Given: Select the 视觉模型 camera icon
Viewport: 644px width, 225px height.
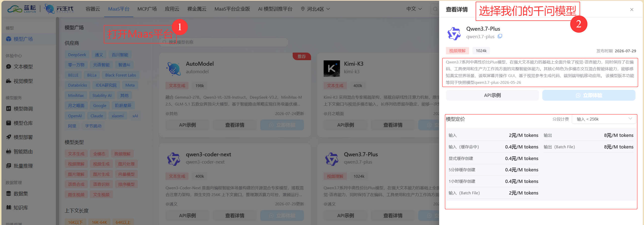Looking at the screenshot, I should 9,81.
